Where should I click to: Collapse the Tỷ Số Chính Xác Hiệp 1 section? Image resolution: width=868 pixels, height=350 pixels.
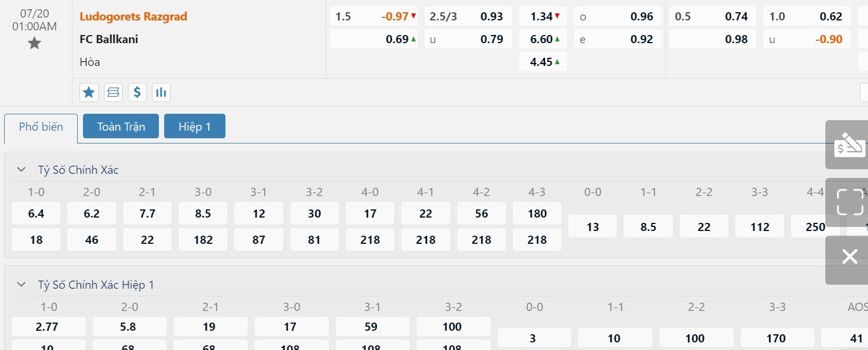(22, 285)
